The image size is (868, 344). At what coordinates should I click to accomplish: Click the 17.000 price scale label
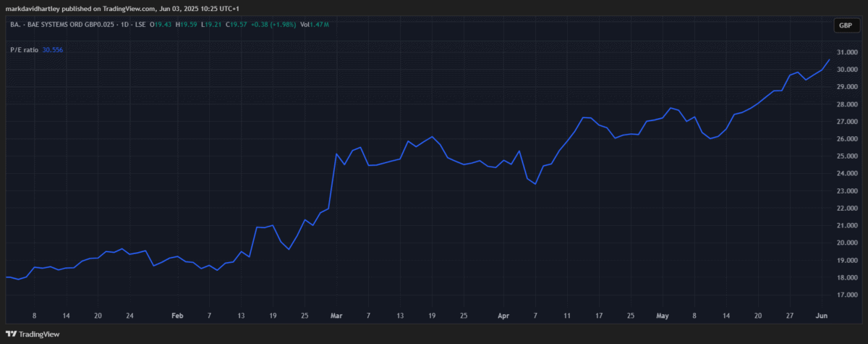click(x=845, y=295)
